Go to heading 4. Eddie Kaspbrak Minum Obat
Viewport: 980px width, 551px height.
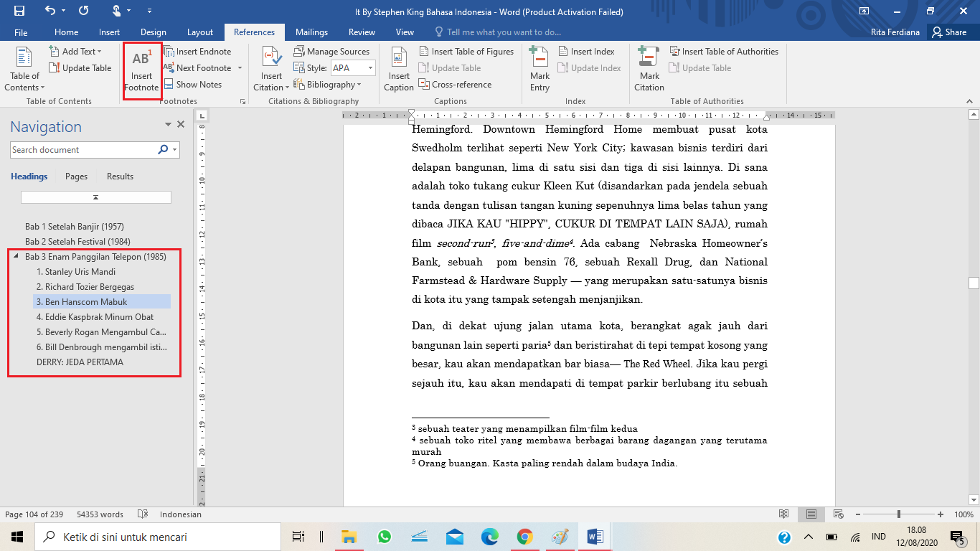pyautogui.click(x=95, y=317)
